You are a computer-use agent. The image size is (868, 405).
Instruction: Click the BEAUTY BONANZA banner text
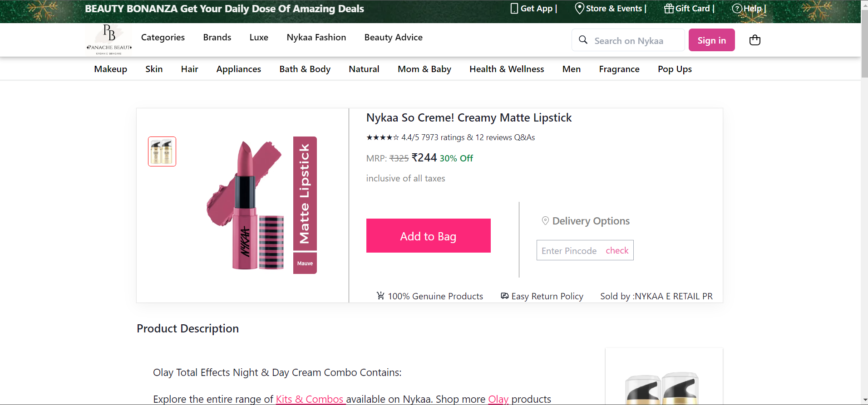pos(224,9)
